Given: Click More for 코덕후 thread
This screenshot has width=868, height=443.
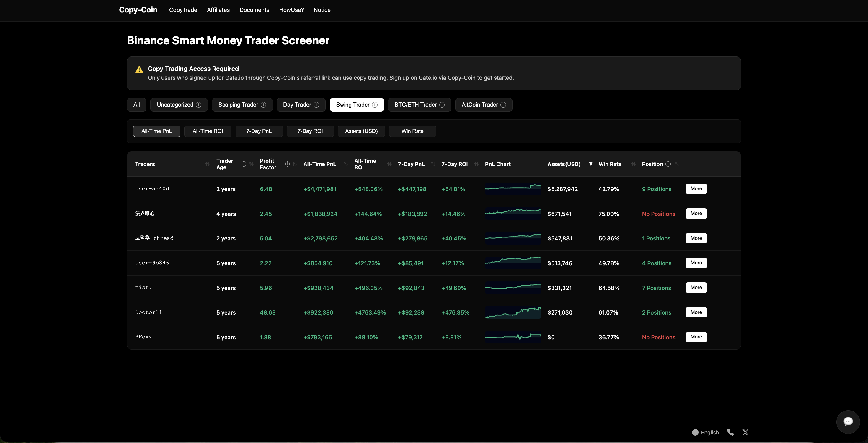Looking at the screenshot, I should click(696, 238).
